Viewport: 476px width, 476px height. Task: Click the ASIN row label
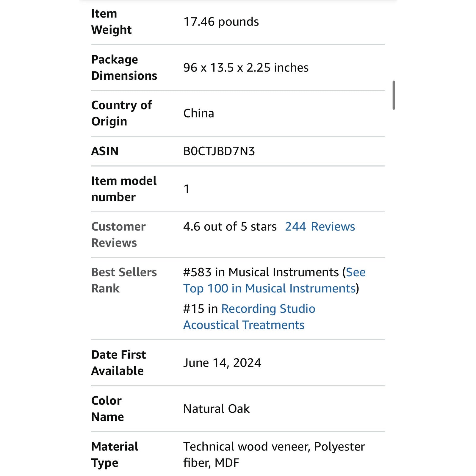[x=105, y=151]
